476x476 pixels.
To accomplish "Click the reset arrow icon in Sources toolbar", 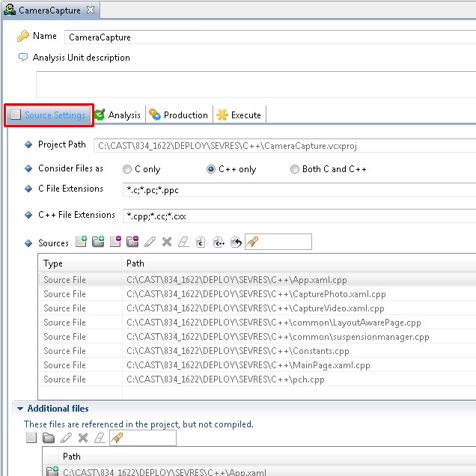I will (236, 242).
